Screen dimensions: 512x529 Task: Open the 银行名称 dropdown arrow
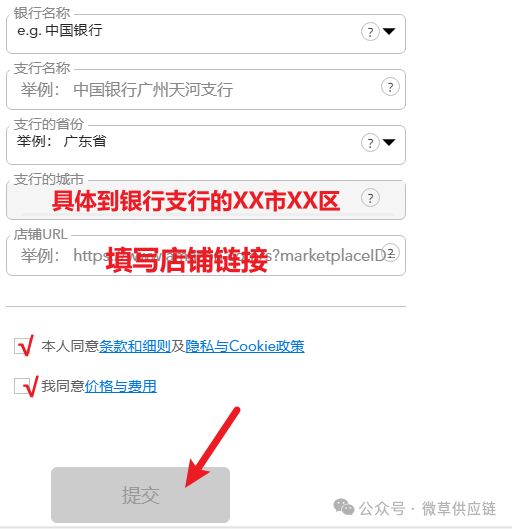(x=389, y=31)
